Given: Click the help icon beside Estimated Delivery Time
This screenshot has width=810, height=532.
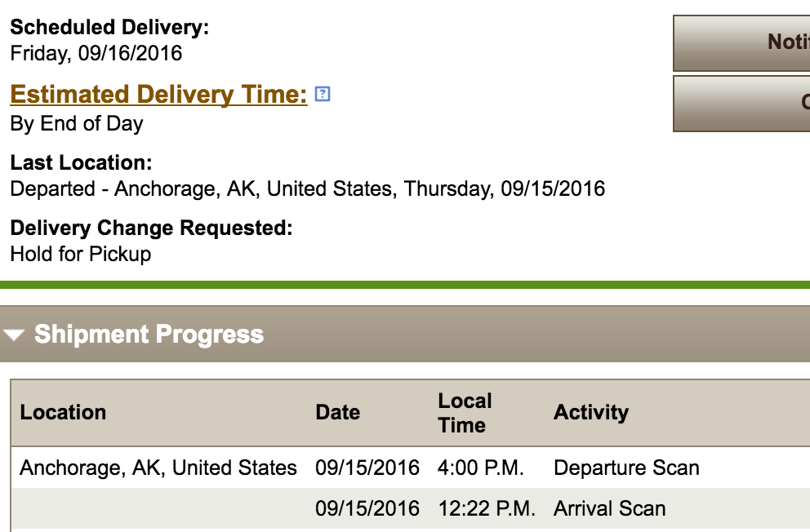Looking at the screenshot, I should click(x=323, y=94).
